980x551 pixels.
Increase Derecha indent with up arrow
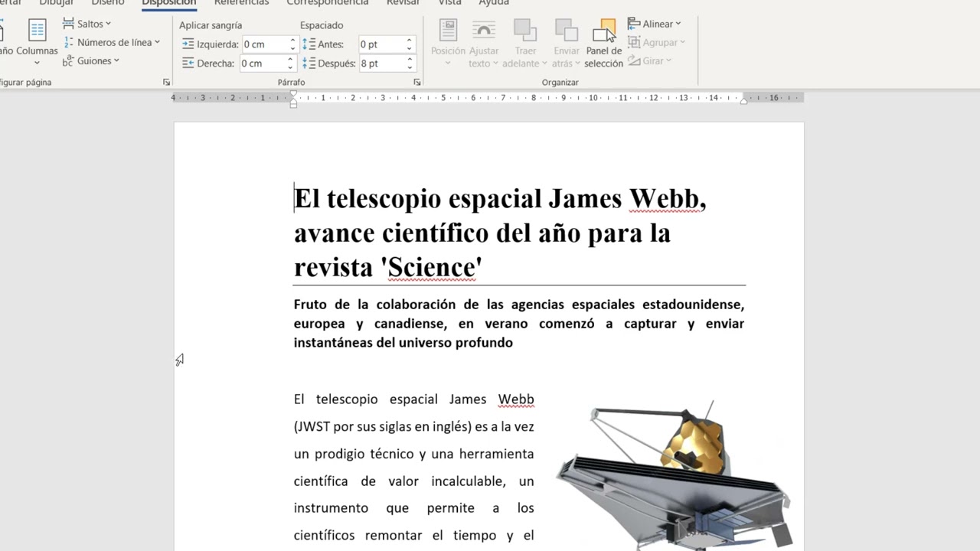point(292,60)
